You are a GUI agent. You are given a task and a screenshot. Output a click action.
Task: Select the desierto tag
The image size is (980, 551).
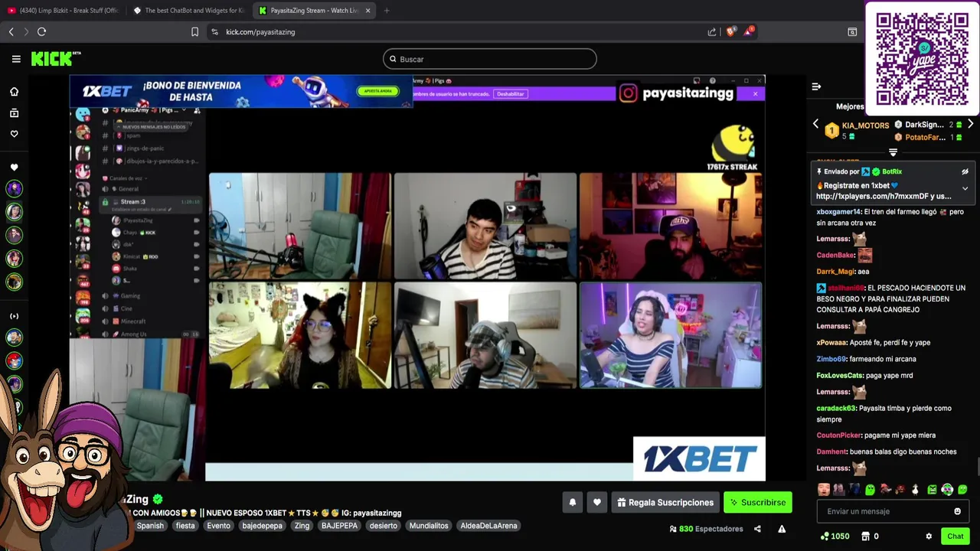384,526
